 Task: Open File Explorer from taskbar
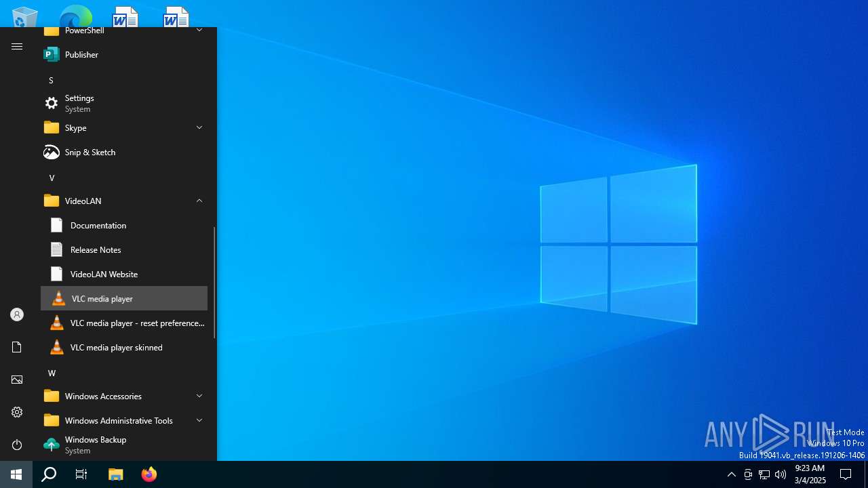116,474
